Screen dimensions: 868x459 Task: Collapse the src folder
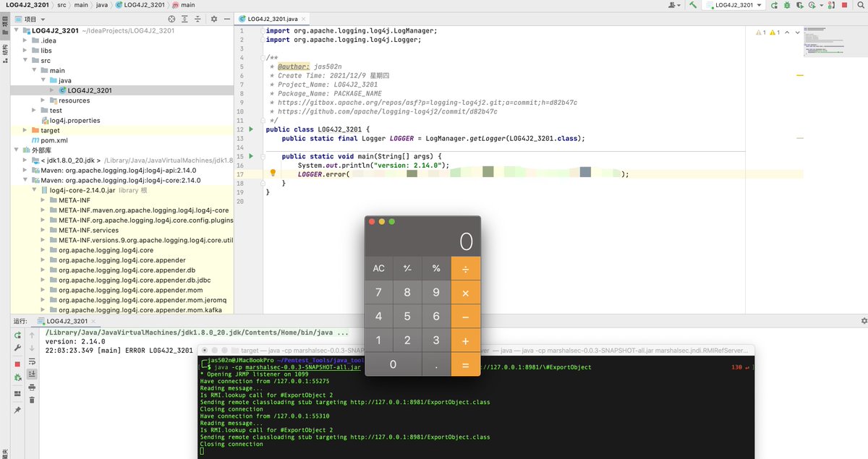click(25, 61)
